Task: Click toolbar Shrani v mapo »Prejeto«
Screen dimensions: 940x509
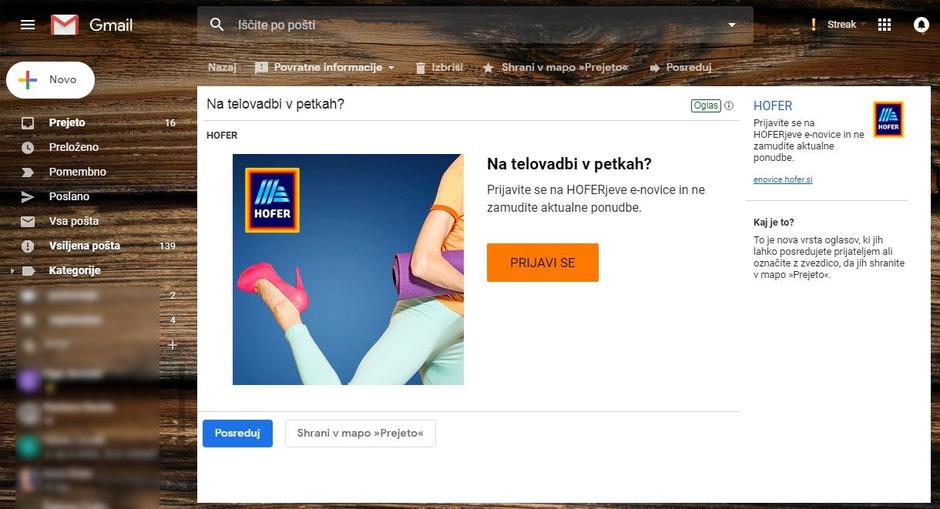Action: click(x=565, y=67)
